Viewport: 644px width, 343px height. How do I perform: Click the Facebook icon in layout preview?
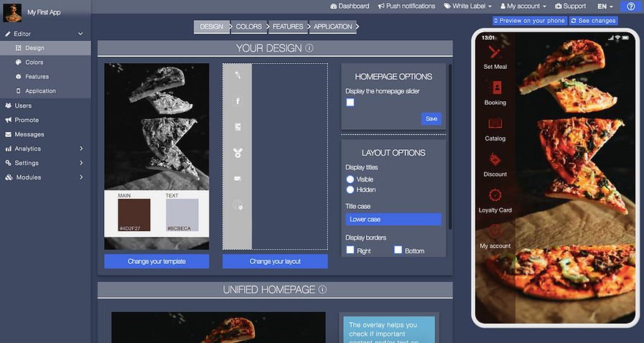pyautogui.click(x=238, y=101)
